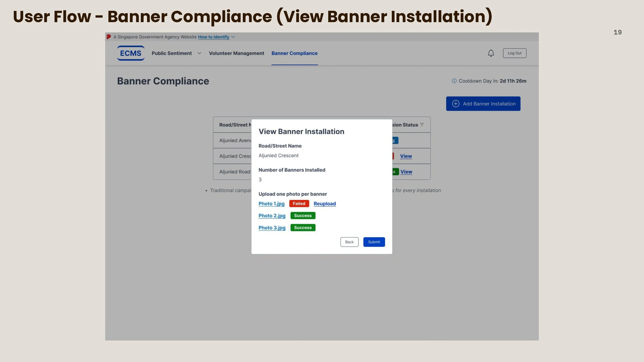Open the Volunteer Management menu
Screen dimensions: 644x362
[x=236, y=53]
